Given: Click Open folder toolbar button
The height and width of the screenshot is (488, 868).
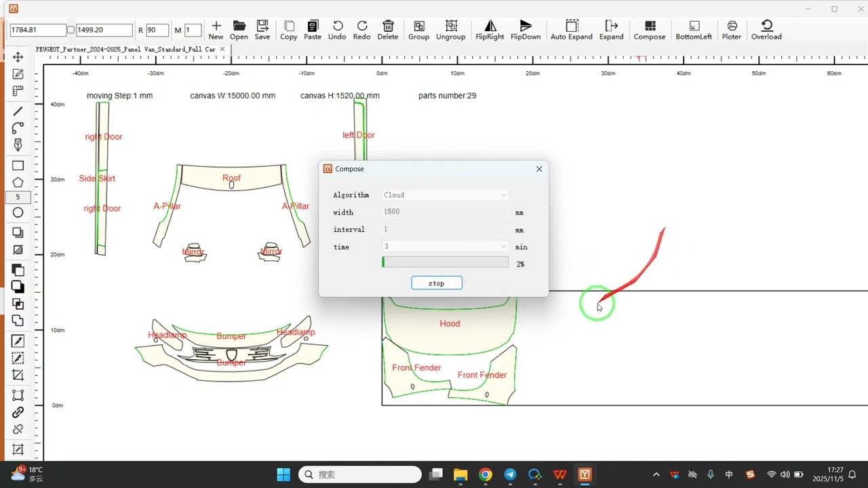Looking at the screenshot, I should tap(239, 30).
